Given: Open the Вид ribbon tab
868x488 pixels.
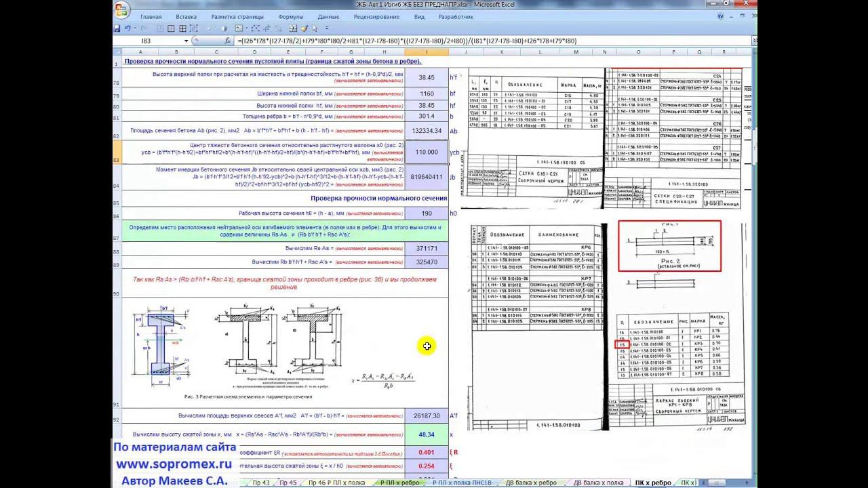Looking at the screenshot, I should [419, 16].
